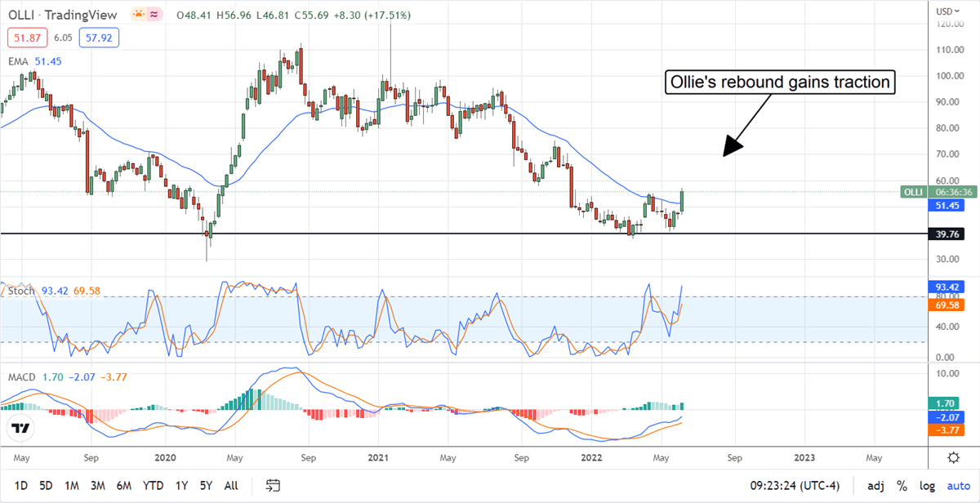
Task: Select the 1D time range
Action: pyautogui.click(x=21, y=486)
